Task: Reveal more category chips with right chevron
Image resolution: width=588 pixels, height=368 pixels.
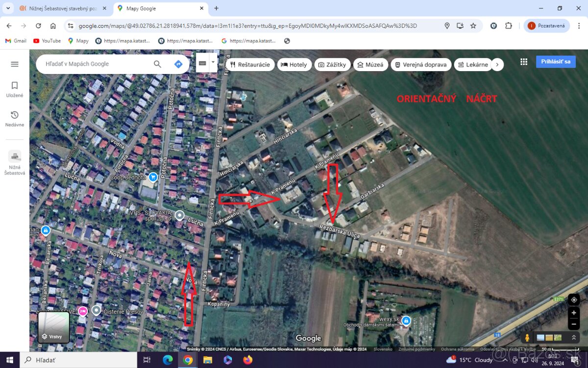Action: [x=497, y=64]
